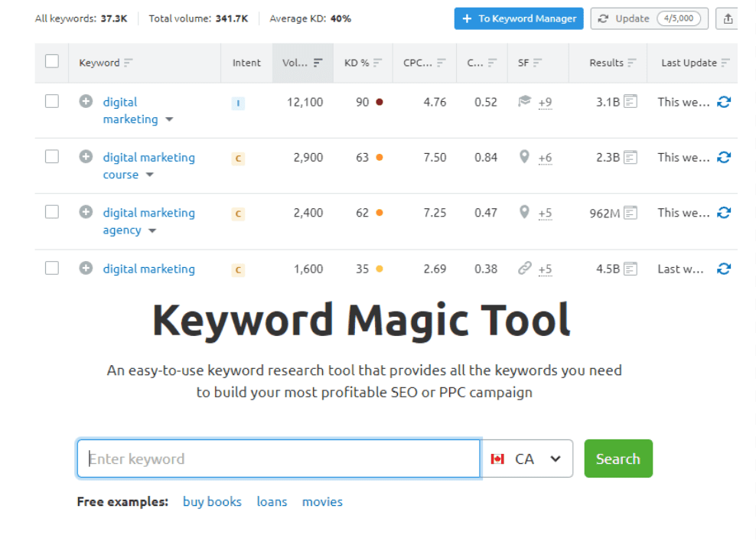Open SERP results icon beside 4.5B
756x545 pixels.
click(631, 269)
